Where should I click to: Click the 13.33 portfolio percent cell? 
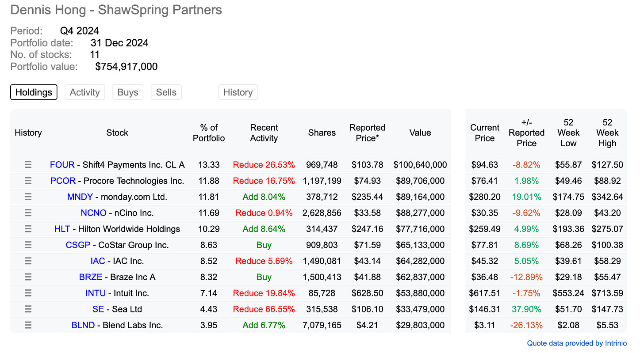coord(209,165)
